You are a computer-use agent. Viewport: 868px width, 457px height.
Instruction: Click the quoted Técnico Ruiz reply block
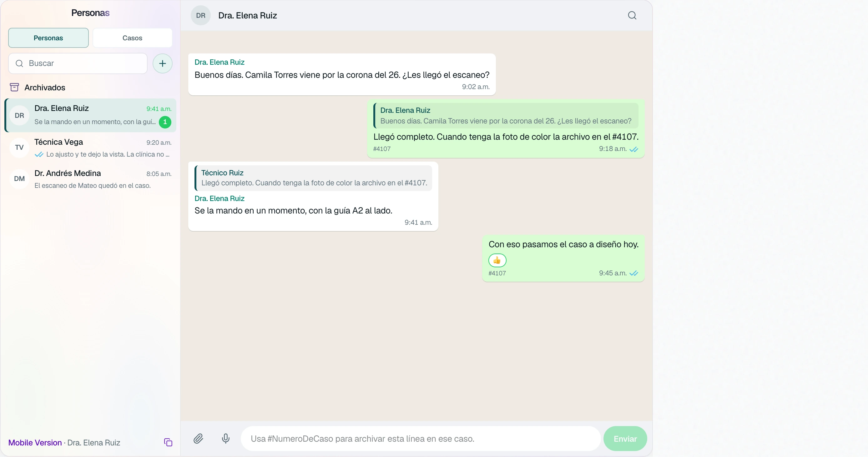pos(313,178)
